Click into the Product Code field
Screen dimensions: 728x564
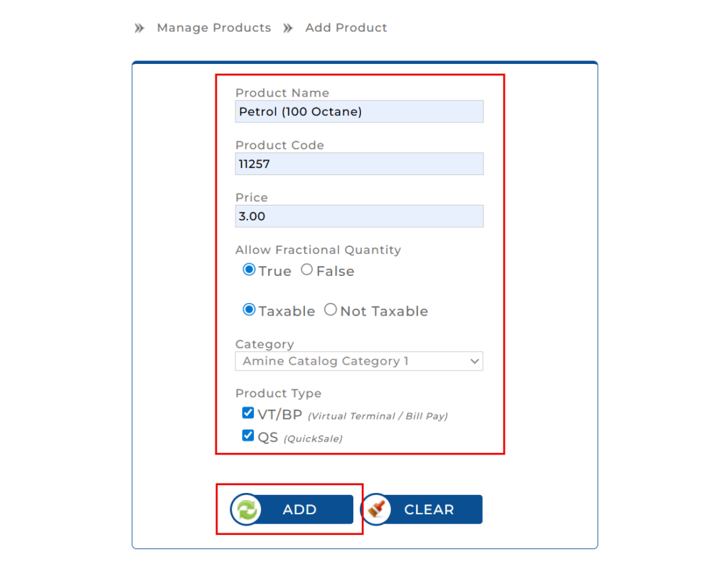pos(359,164)
